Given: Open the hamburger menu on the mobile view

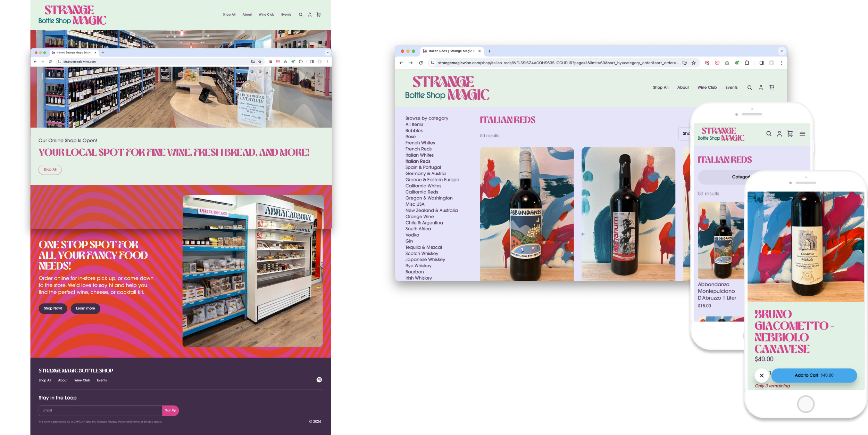Looking at the screenshot, I should pyautogui.click(x=803, y=133).
